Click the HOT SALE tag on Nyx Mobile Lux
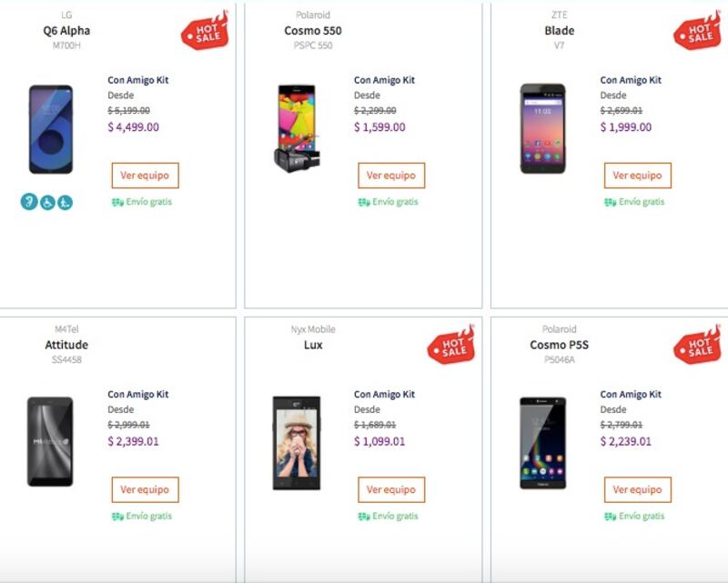The image size is (728, 583). [451, 345]
